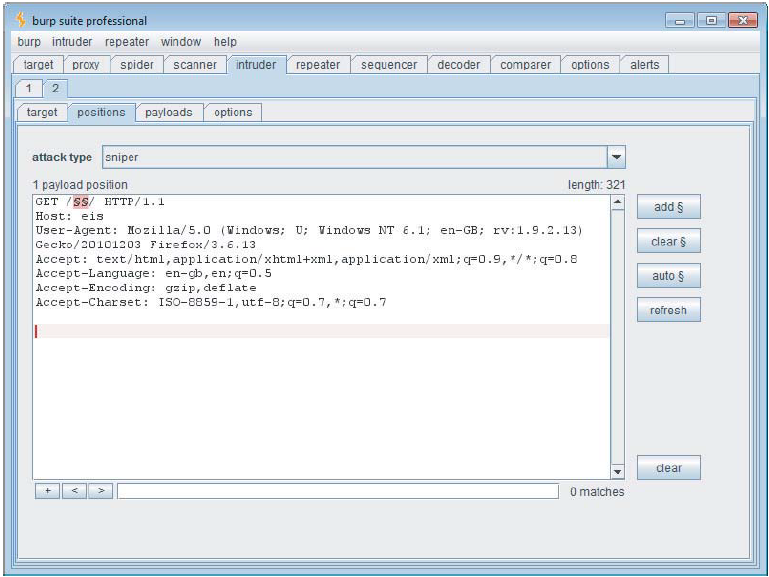Close the burp suite window
The height and width of the screenshot is (577, 769).
pos(743,21)
